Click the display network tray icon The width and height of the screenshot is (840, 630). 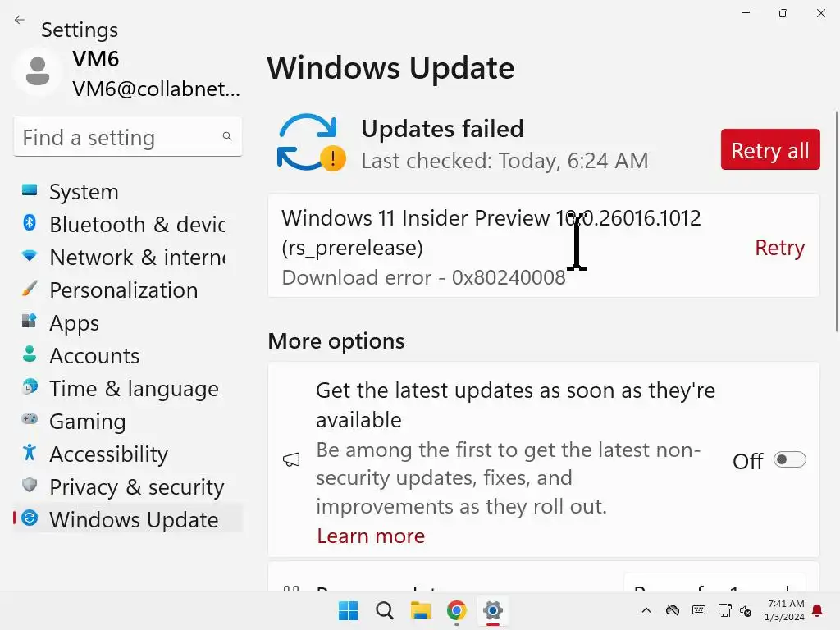(725, 610)
